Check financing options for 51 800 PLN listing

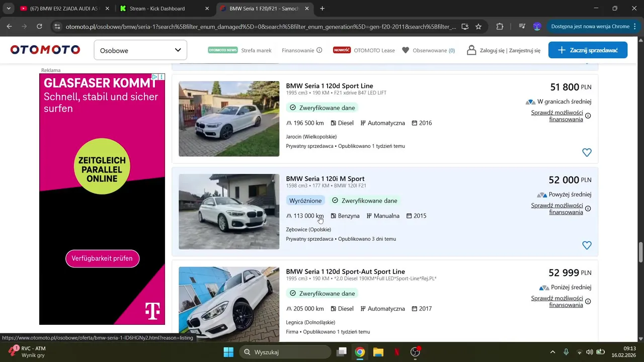point(557,116)
